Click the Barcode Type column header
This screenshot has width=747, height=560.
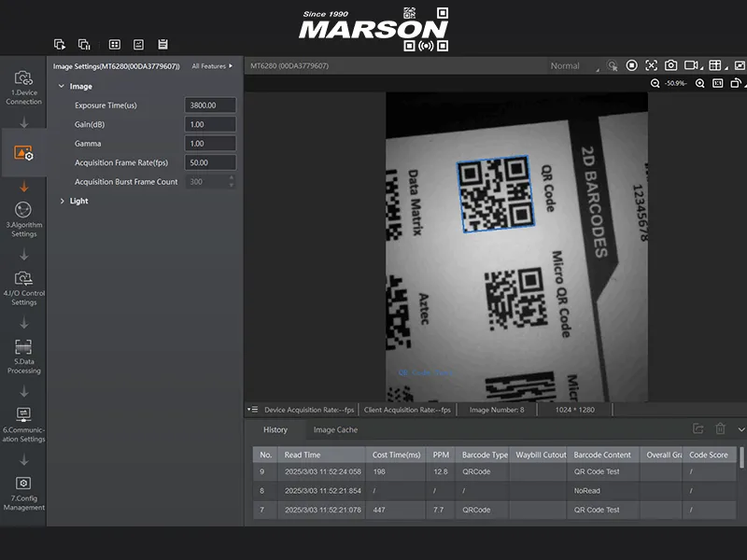tap(483, 455)
